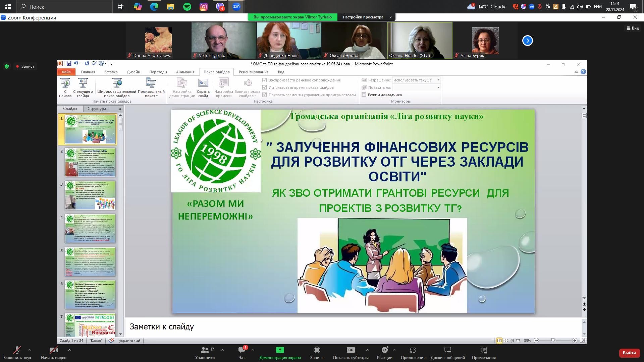The image size is (644, 362).
Task: Click the next participants arrow in Zoom gallery
Action: click(527, 41)
